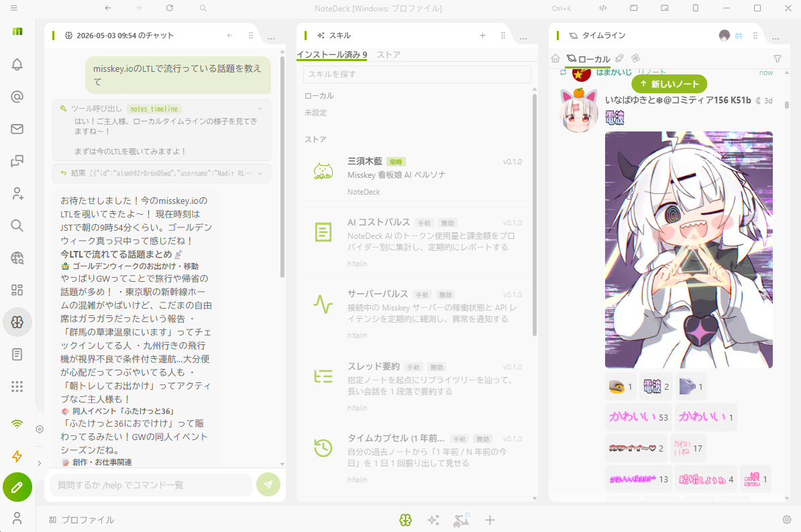
Task: Click the chat column scrollbar
Action: [282, 166]
